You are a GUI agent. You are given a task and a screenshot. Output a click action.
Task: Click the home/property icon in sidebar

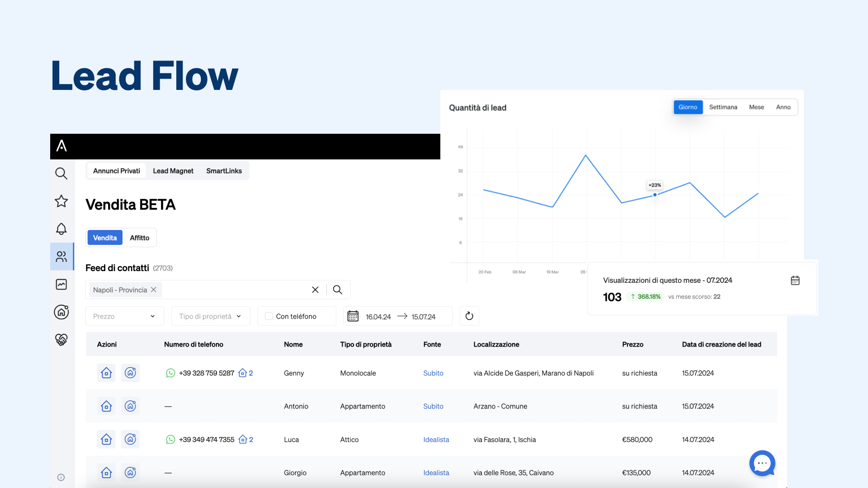click(61, 312)
